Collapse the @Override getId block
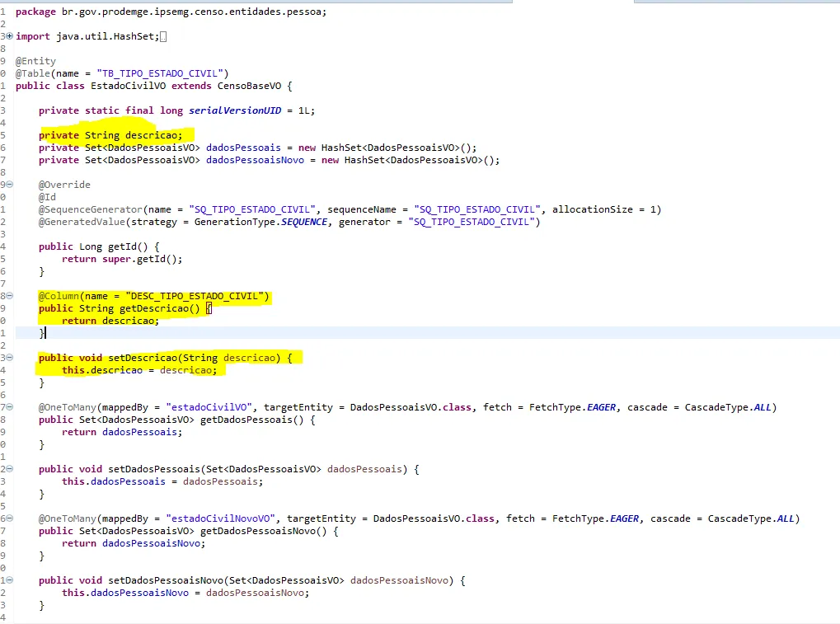Viewport: 840px width, 624px height. pyautogui.click(x=10, y=185)
